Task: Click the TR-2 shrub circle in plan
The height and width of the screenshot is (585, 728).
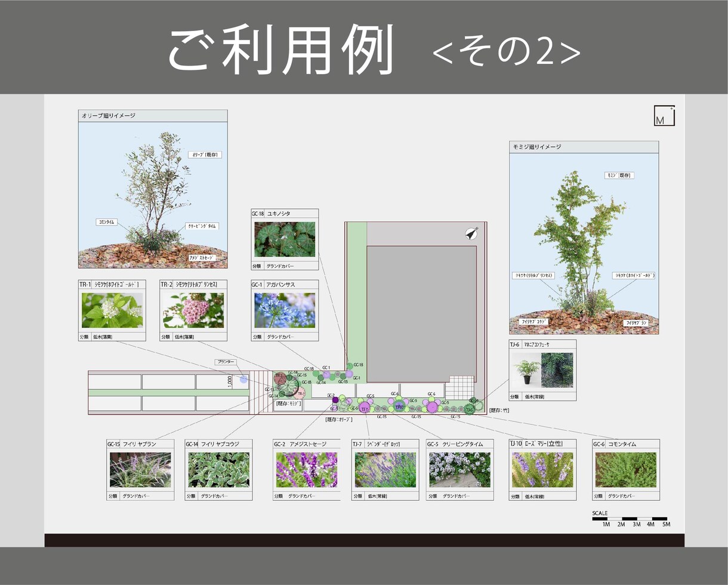Action: 280,377
